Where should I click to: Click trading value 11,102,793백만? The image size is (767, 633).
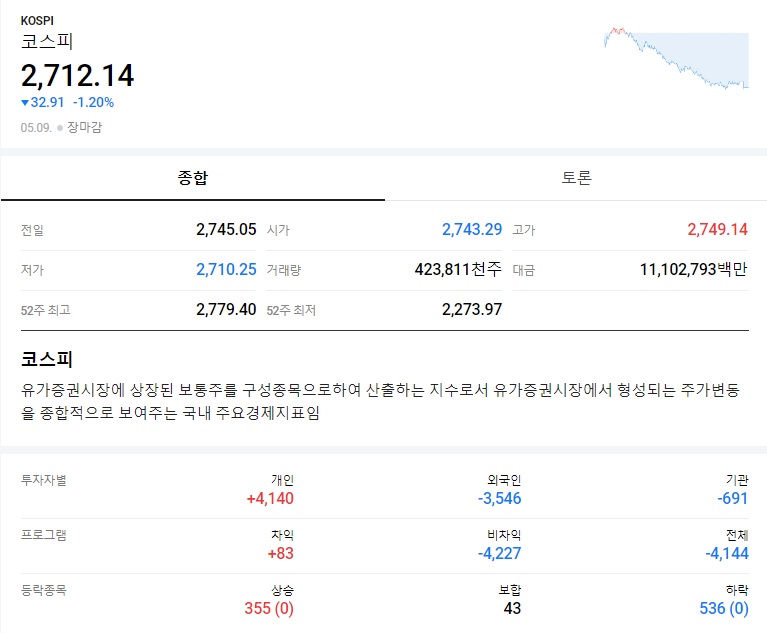694,270
